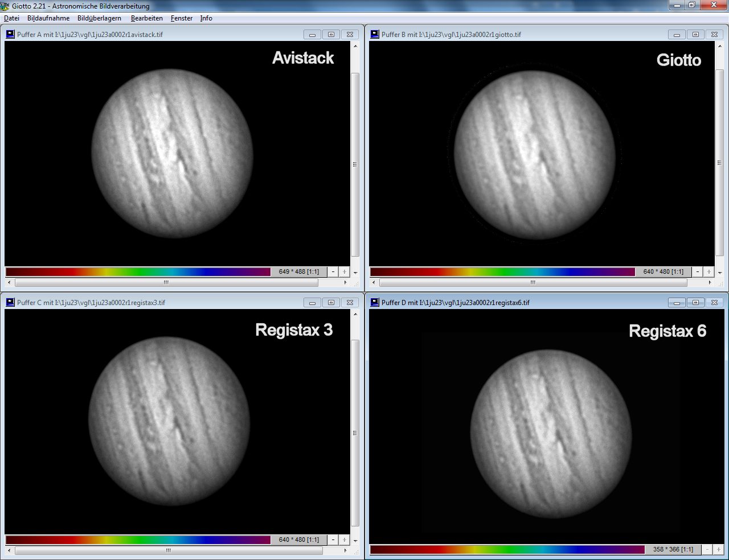
Task: Maximize the Puffer B window
Action: pos(695,35)
